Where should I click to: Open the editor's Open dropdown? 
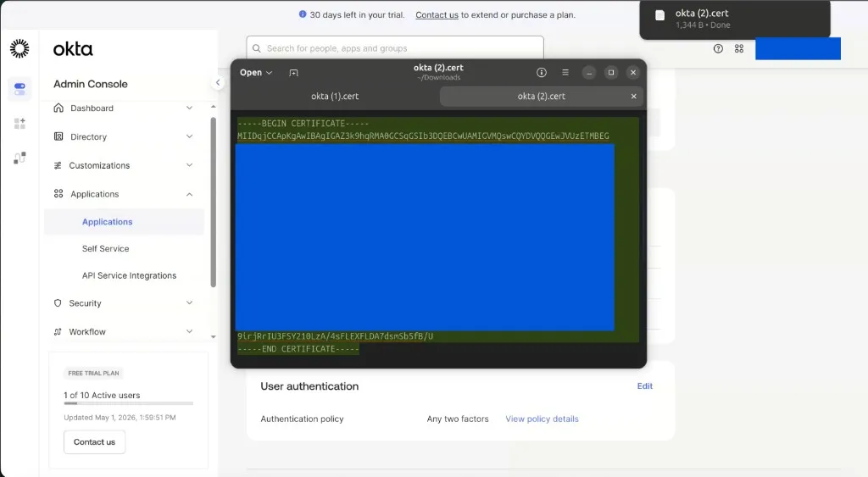pyautogui.click(x=256, y=73)
